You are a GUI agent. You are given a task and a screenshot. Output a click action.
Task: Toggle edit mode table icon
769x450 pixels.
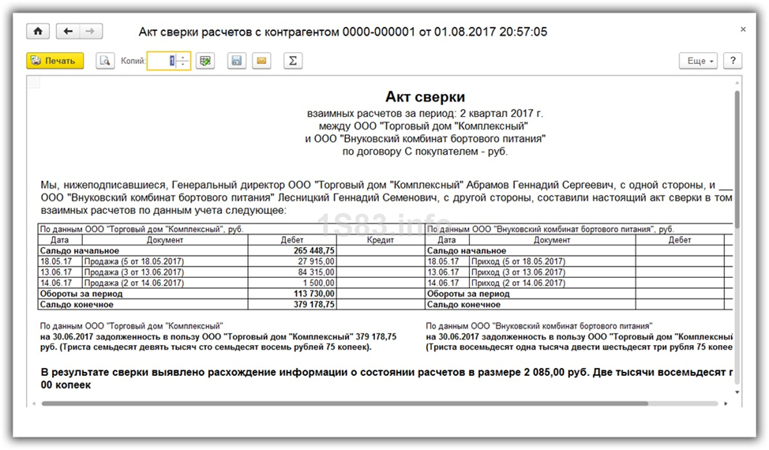205,61
